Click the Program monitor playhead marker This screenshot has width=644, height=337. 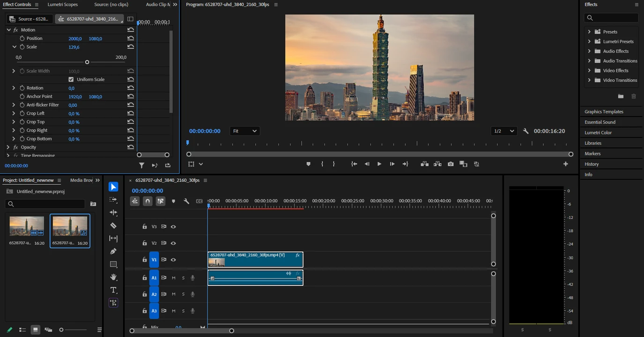188,143
